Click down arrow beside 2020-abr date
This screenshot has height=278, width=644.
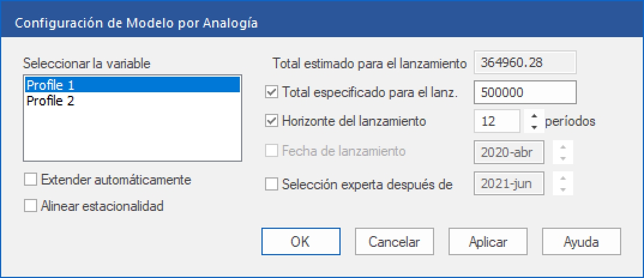[x=563, y=158]
